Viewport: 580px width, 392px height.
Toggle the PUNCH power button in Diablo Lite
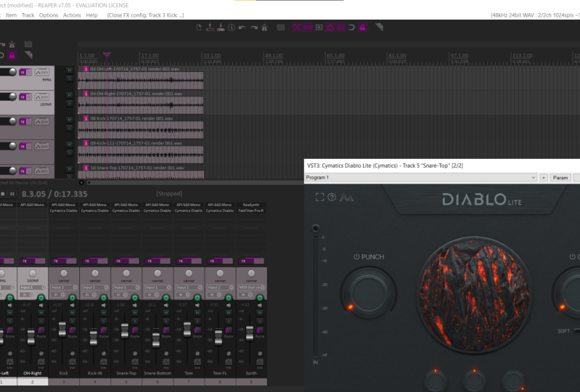[x=356, y=257]
